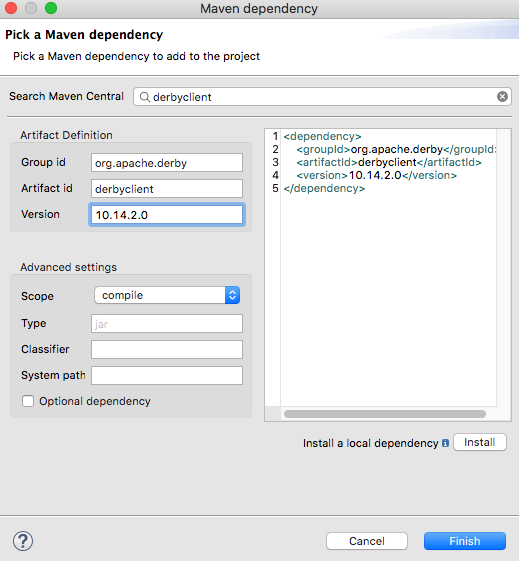Click the closing </dependency> tag line
The image size is (519, 561).
(x=324, y=188)
